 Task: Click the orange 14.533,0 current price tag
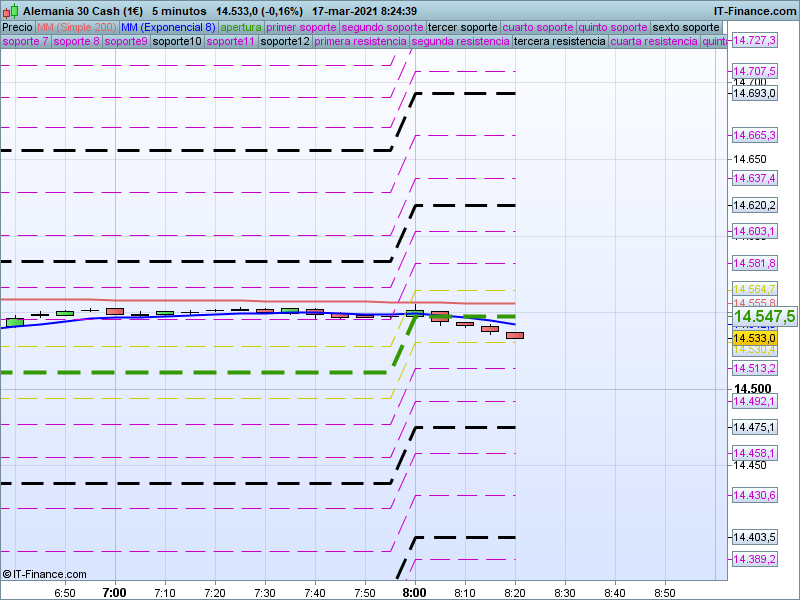pyautogui.click(x=754, y=338)
